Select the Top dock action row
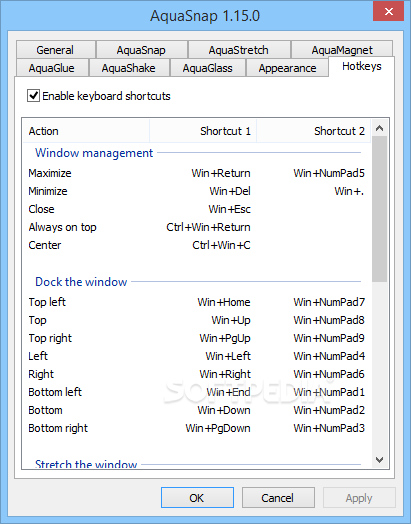This screenshot has height=524, width=411. coord(197,320)
